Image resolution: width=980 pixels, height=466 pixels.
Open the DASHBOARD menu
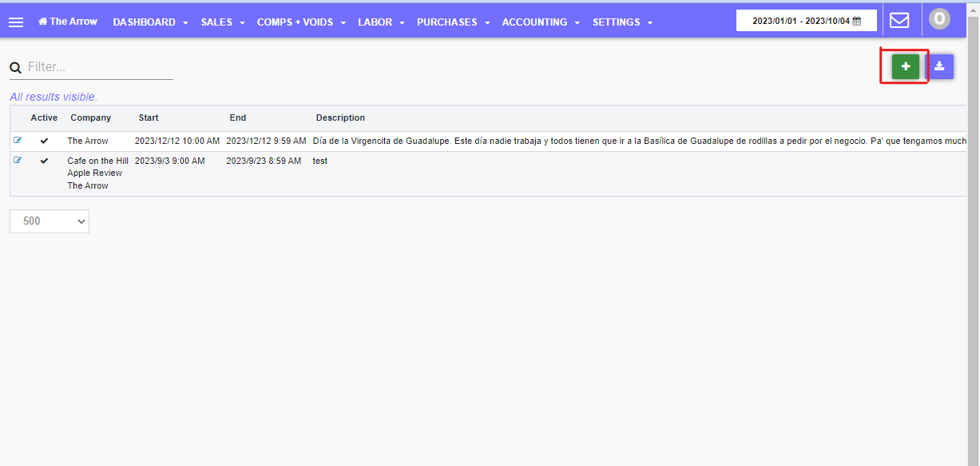click(150, 22)
